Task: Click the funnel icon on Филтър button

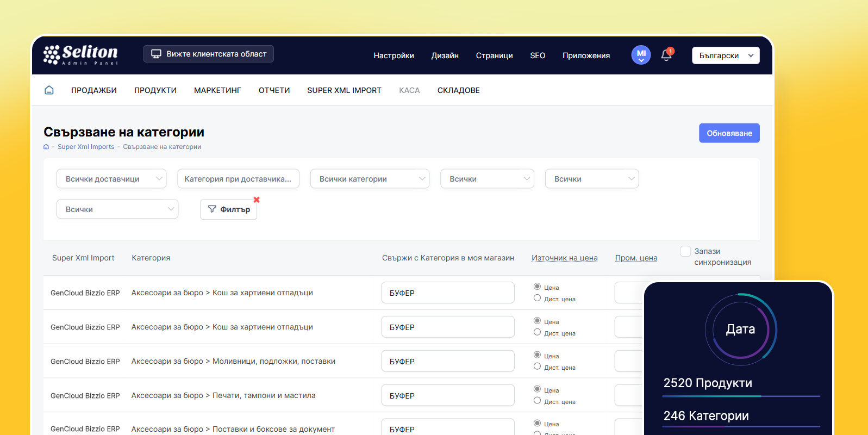Action: tap(212, 209)
